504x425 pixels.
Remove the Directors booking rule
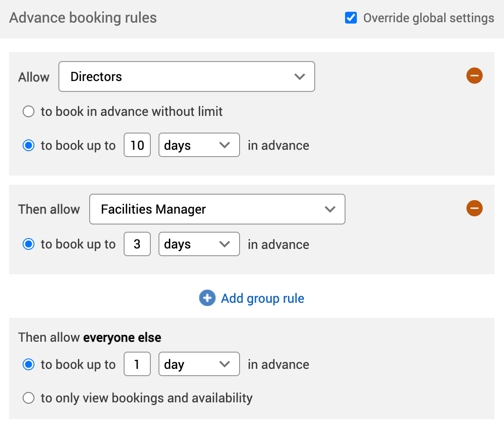tap(475, 76)
